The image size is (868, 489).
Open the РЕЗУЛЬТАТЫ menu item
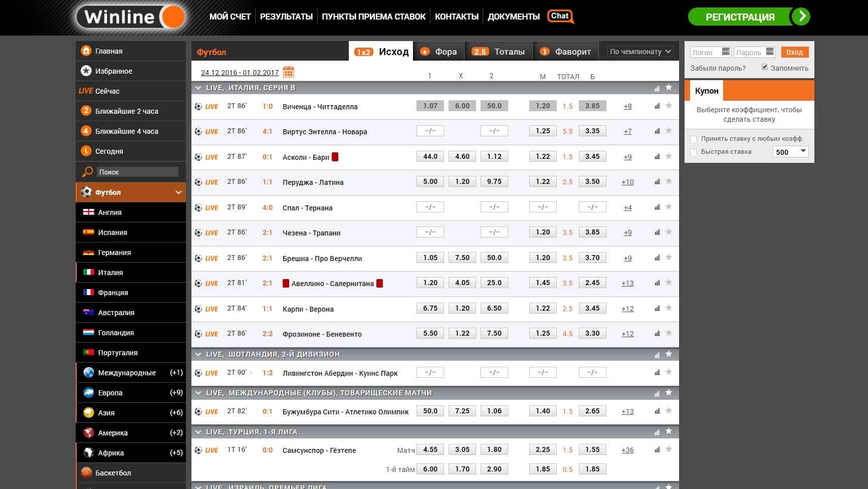coord(286,17)
